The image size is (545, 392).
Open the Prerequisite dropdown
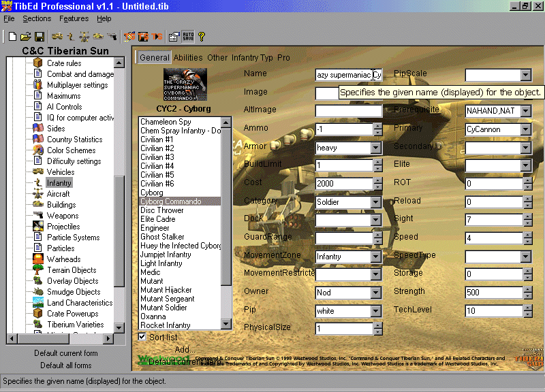point(525,111)
